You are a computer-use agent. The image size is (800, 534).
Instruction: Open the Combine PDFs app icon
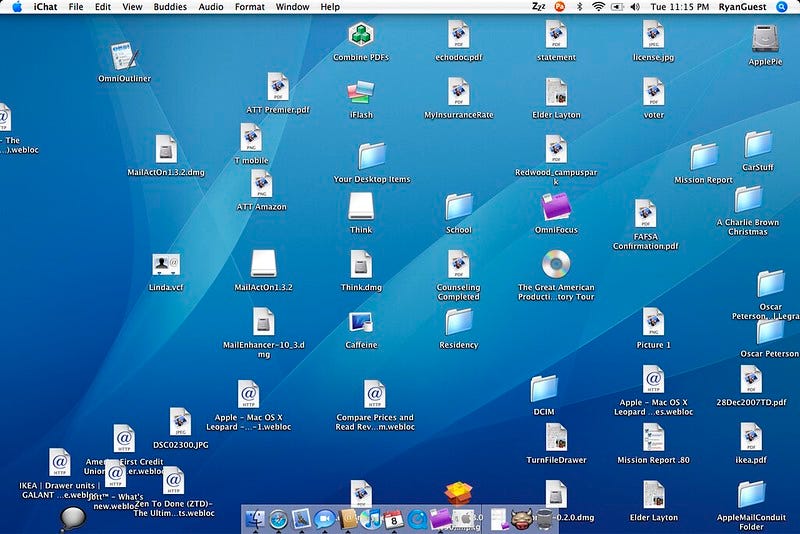pos(361,35)
